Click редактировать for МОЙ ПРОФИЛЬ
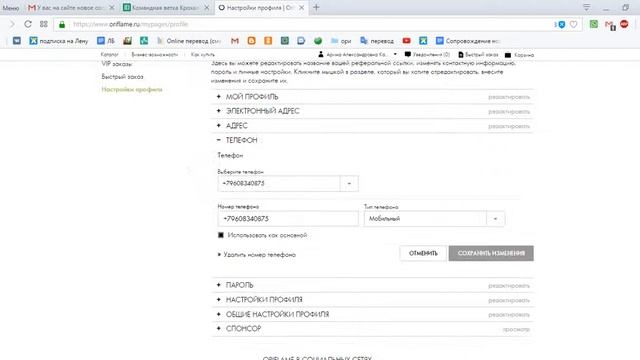 click(509, 97)
